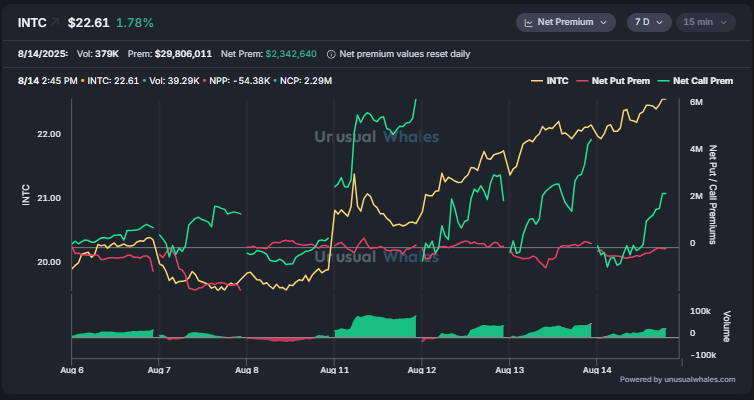
Task: Open the INTC ticker external link arrow
Action: (x=55, y=23)
